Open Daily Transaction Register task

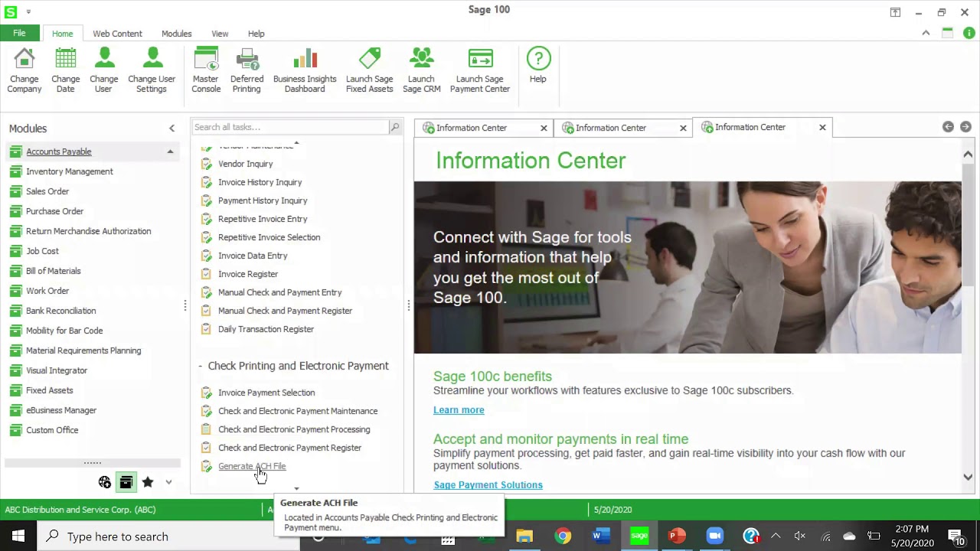(266, 329)
